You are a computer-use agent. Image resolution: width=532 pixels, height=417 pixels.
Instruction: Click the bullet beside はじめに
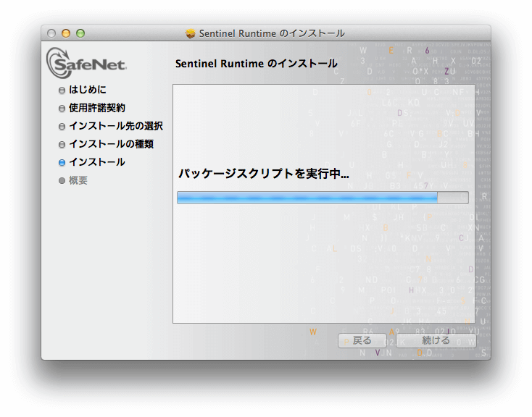62,90
